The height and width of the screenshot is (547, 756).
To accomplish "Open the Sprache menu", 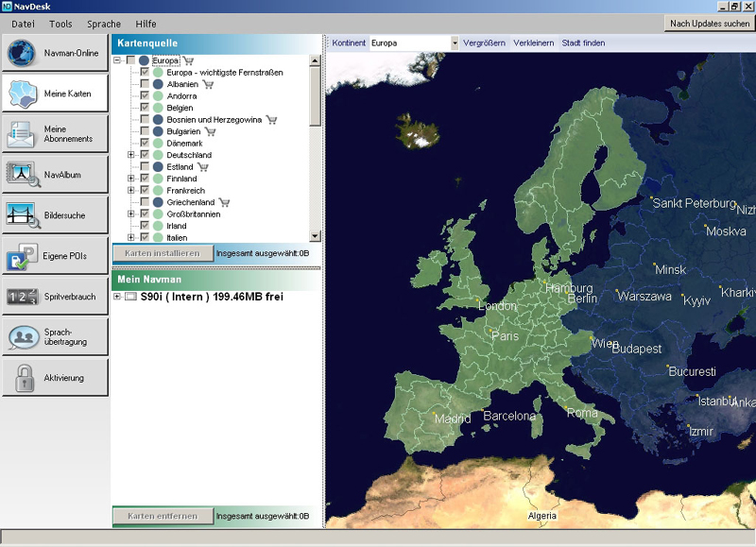I will point(104,23).
